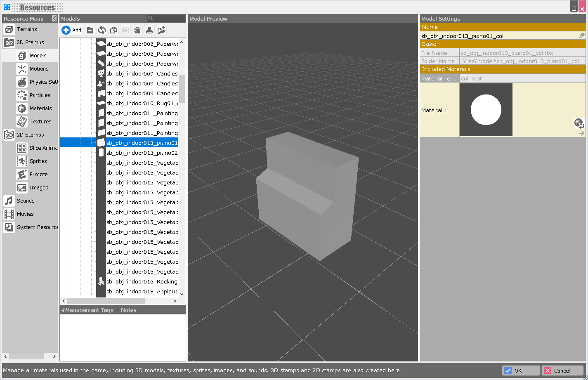The width and height of the screenshot is (588, 380).
Task: Delete the selected model with trash icon
Action: click(x=137, y=30)
